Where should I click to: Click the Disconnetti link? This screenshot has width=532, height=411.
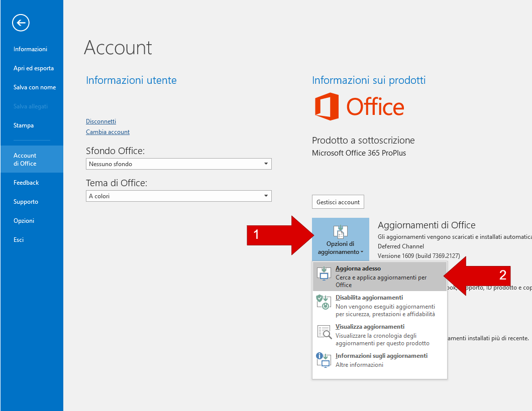[101, 121]
